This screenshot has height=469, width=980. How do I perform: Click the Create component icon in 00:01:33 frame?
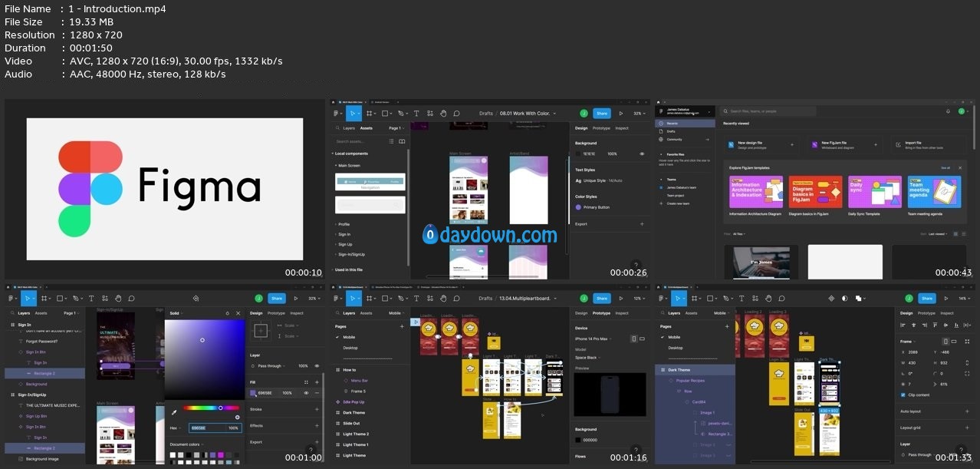831,298
